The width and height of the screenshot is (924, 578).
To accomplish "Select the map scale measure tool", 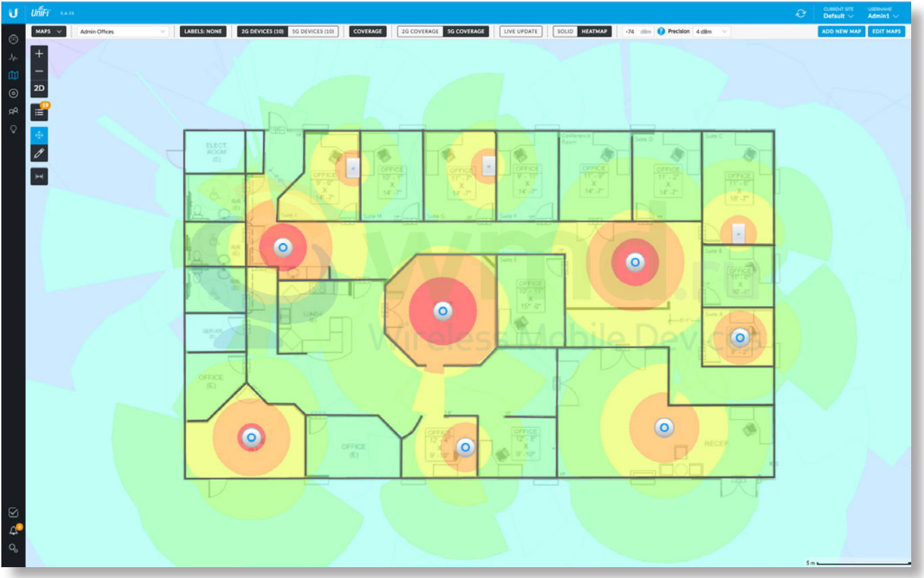I will click(x=39, y=176).
